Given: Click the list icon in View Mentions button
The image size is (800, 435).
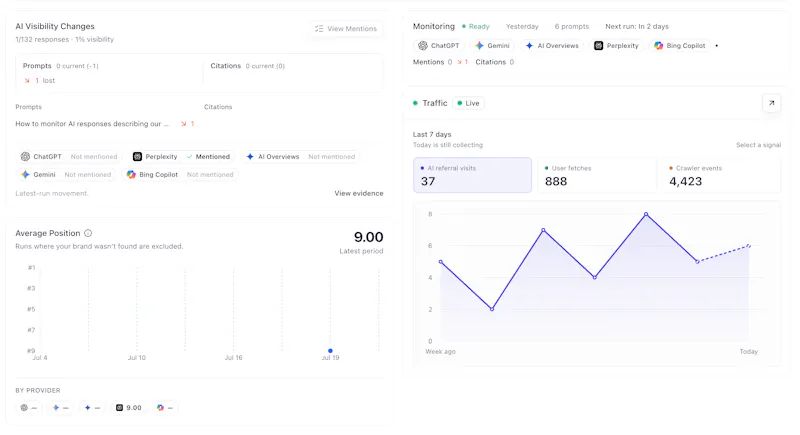Looking at the screenshot, I should click(x=319, y=29).
